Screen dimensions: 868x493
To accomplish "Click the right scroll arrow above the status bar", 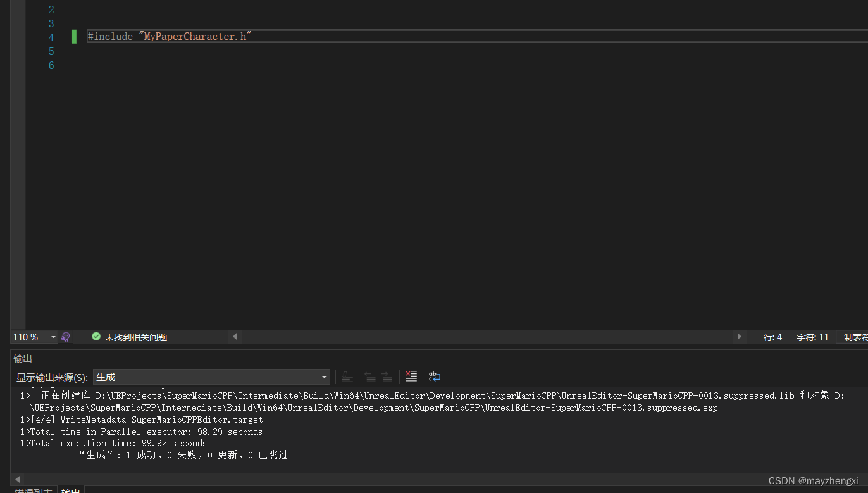I will [x=739, y=337].
